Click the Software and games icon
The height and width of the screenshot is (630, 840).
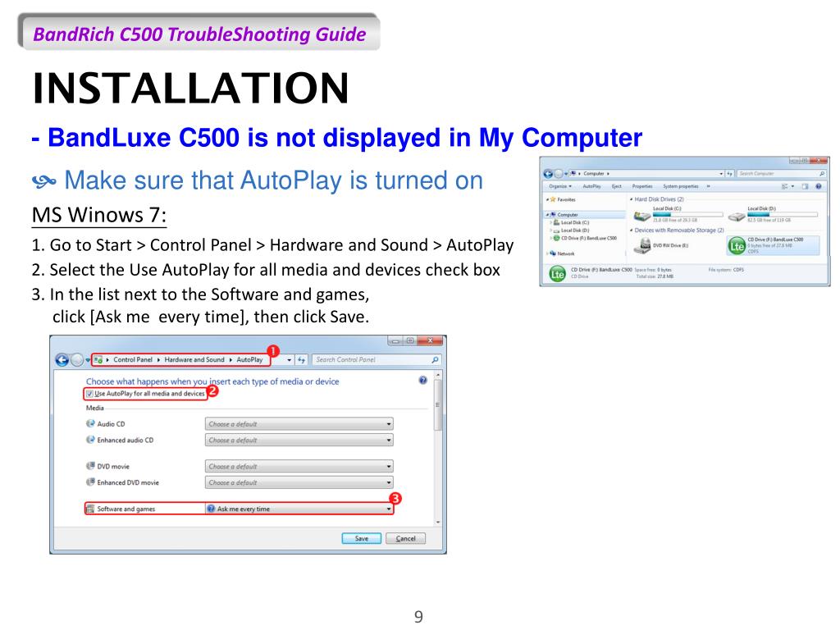[x=90, y=509]
